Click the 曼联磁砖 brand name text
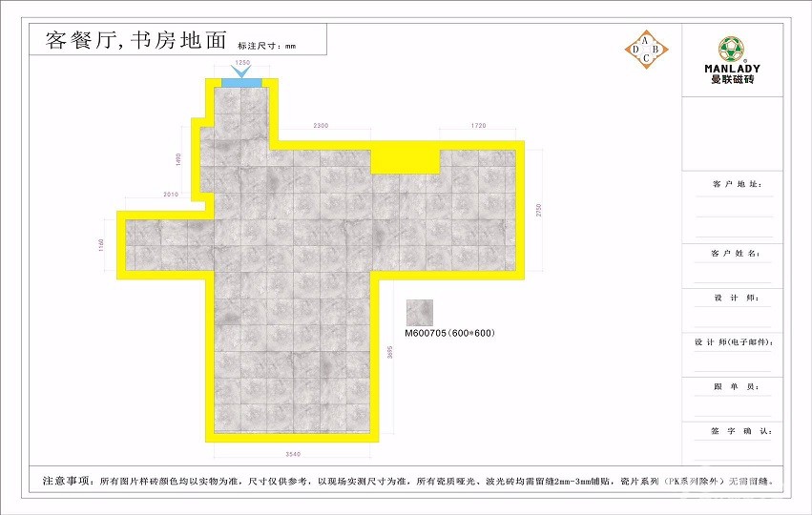This screenshot has width=812, height=515. [x=732, y=80]
